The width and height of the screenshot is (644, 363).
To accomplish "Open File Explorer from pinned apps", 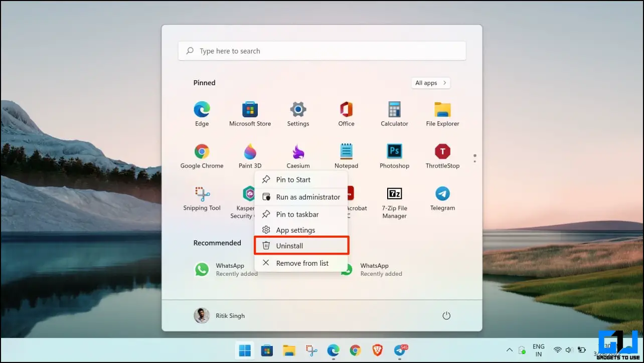I will pos(442,114).
